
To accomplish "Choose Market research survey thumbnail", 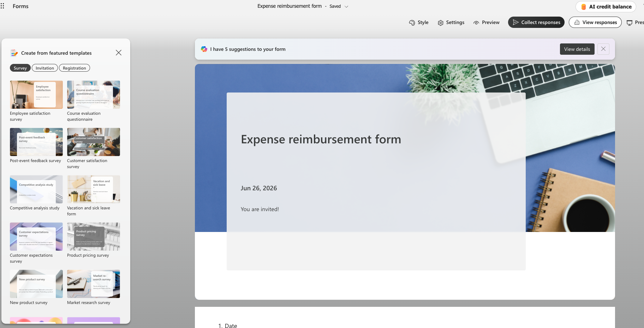I will [94, 284].
